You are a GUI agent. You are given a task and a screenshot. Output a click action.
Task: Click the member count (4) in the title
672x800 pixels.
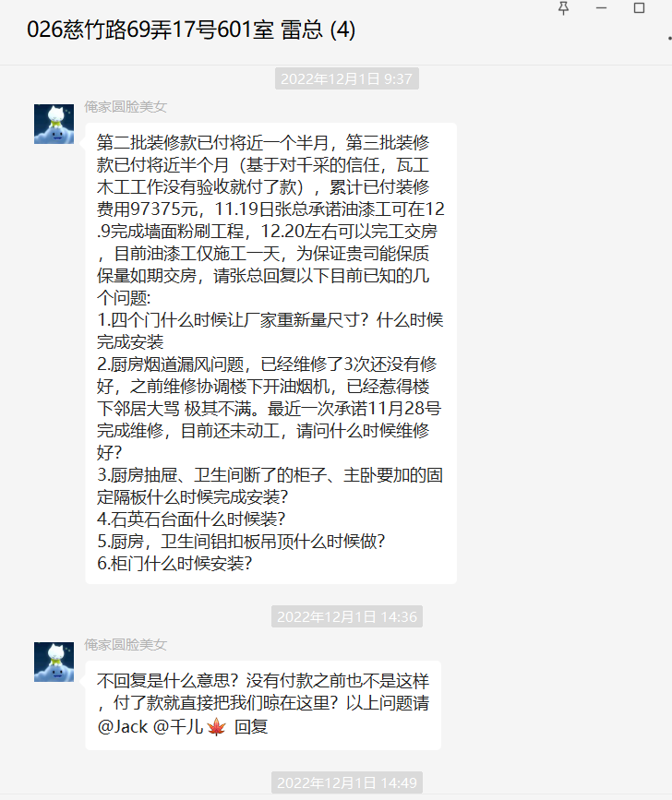[342, 30]
